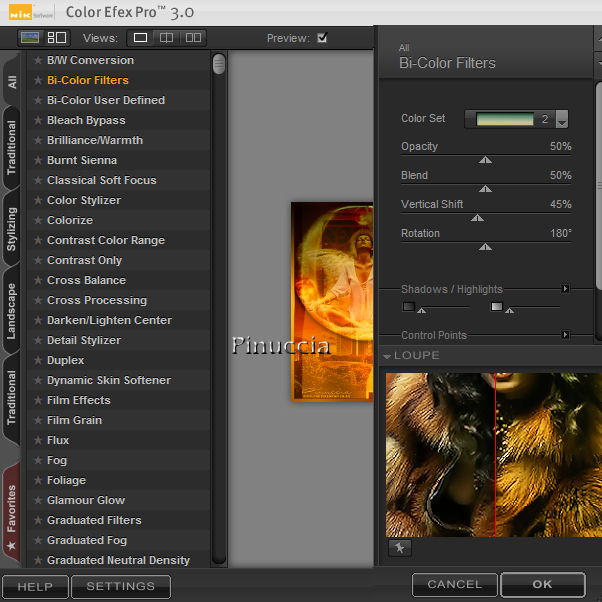
Task: Click the pin icon below the loupe
Action: (399, 547)
